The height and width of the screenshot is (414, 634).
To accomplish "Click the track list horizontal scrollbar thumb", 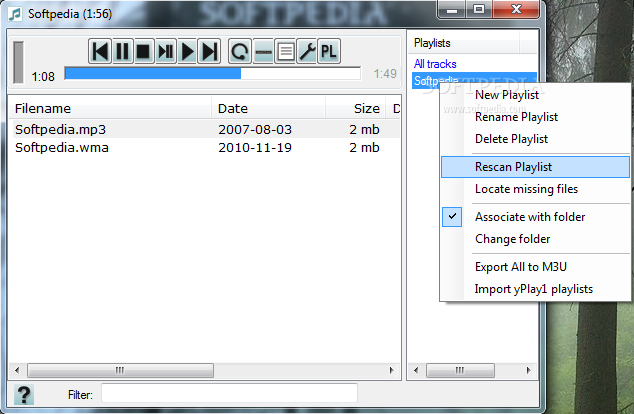I will pos(120,370).
